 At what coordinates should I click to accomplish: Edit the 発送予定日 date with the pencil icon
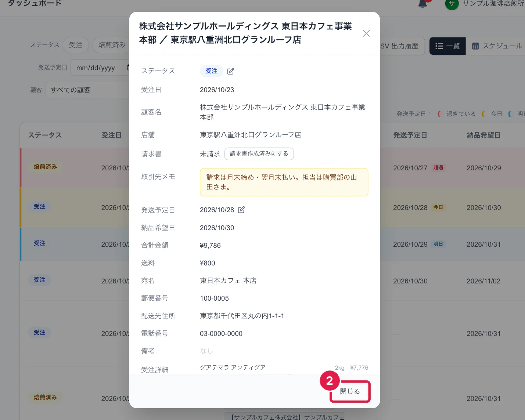pos(241,210)
